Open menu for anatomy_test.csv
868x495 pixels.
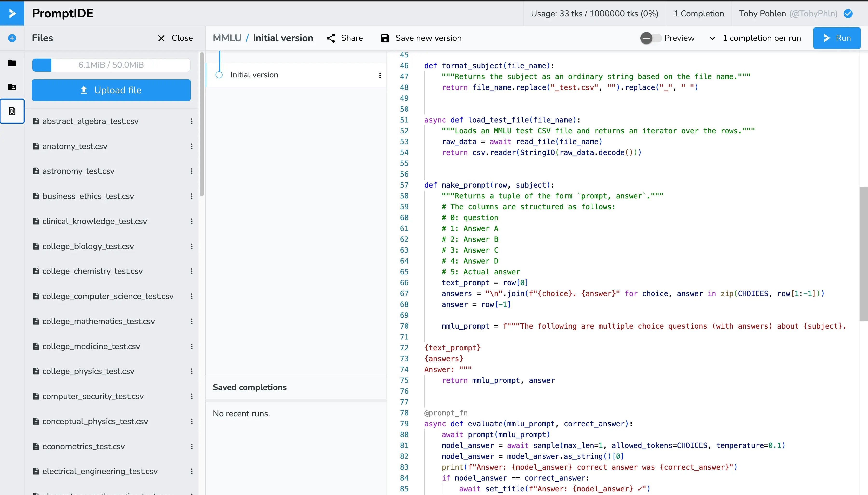coord(192,146)
